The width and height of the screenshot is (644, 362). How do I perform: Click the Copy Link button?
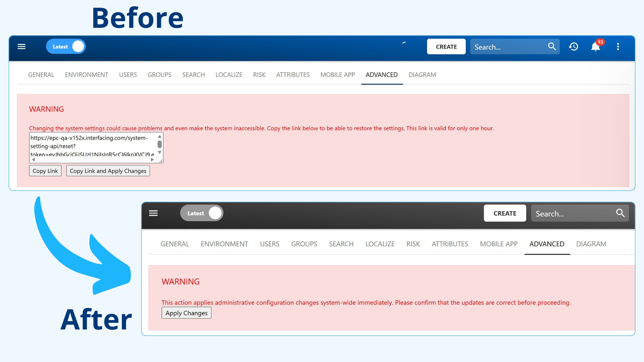[45, 171]
